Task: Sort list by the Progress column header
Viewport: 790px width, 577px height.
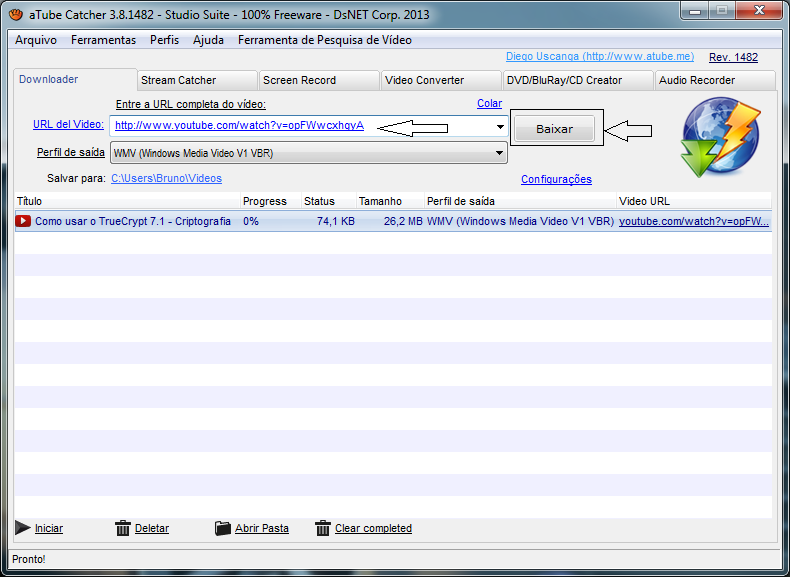Action: (x=264, y=201)
